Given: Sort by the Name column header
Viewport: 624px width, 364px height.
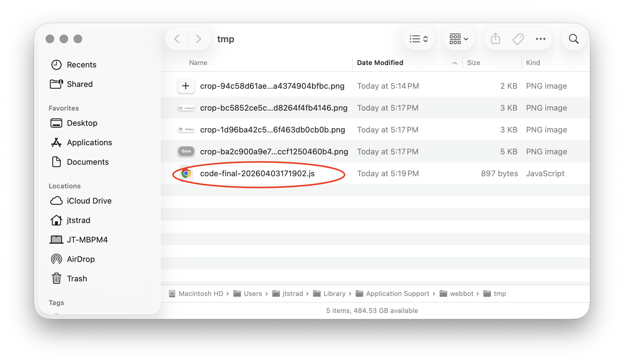Looking at the screenshot, I should point(198,63).
